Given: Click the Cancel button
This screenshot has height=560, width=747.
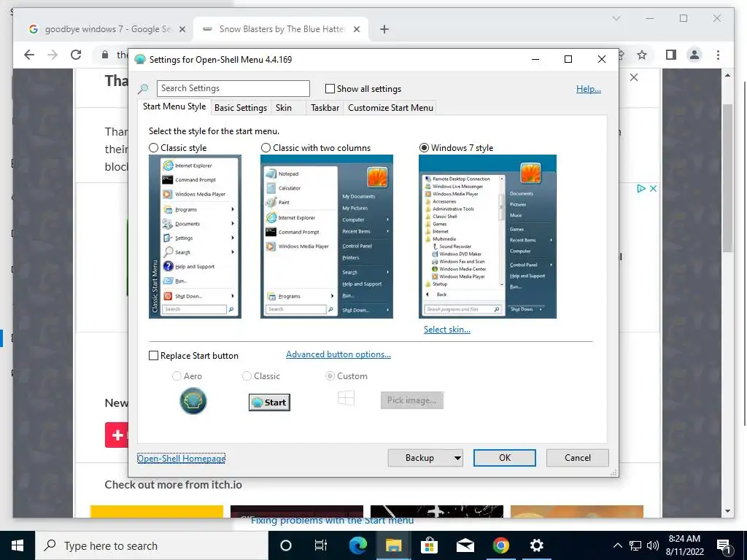Looking at the screenshot, I should coord(578,458).
